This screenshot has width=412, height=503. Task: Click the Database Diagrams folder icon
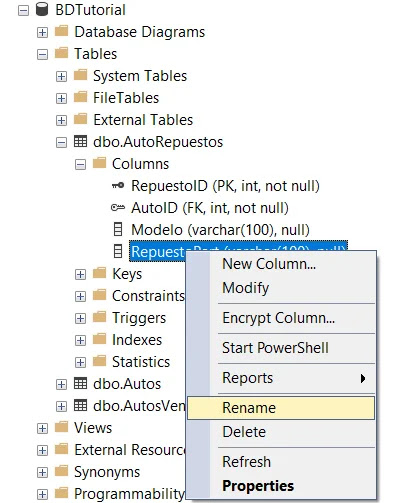[x=61, y=31]
